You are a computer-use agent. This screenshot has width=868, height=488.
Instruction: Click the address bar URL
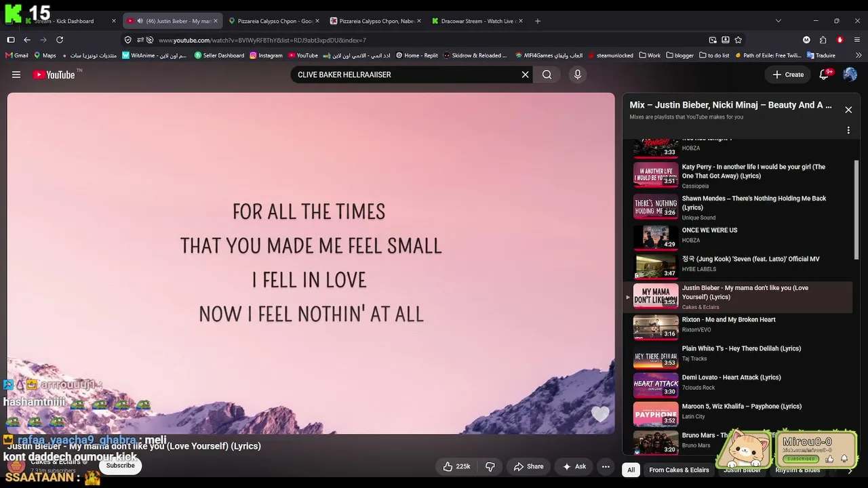(x=262, y=41)
